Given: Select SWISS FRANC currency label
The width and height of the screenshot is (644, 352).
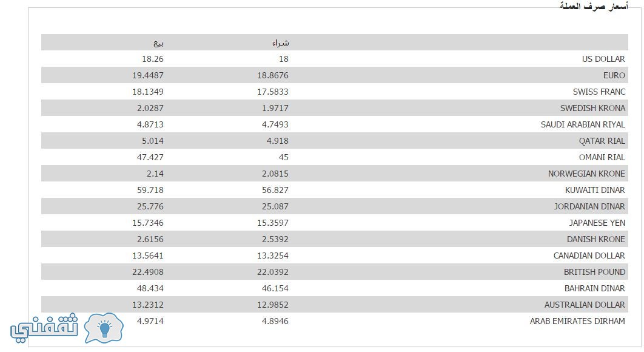Looking at the screenshot, I should click(599, 92).
